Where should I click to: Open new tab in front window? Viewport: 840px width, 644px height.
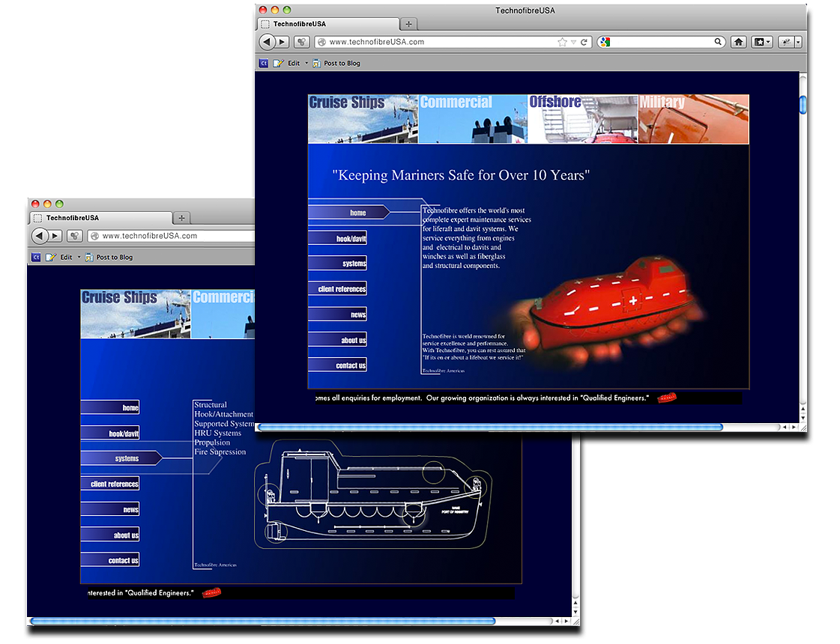click(x=408, y=24)
